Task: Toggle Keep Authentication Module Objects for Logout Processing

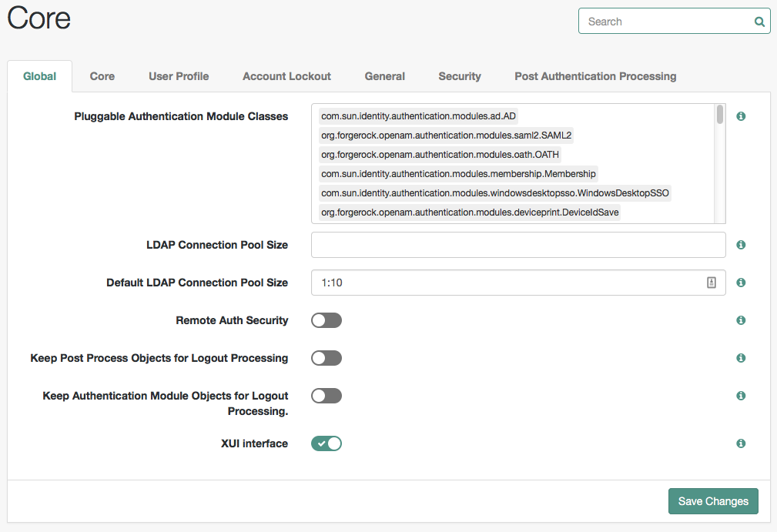Action: pos(327,396)
